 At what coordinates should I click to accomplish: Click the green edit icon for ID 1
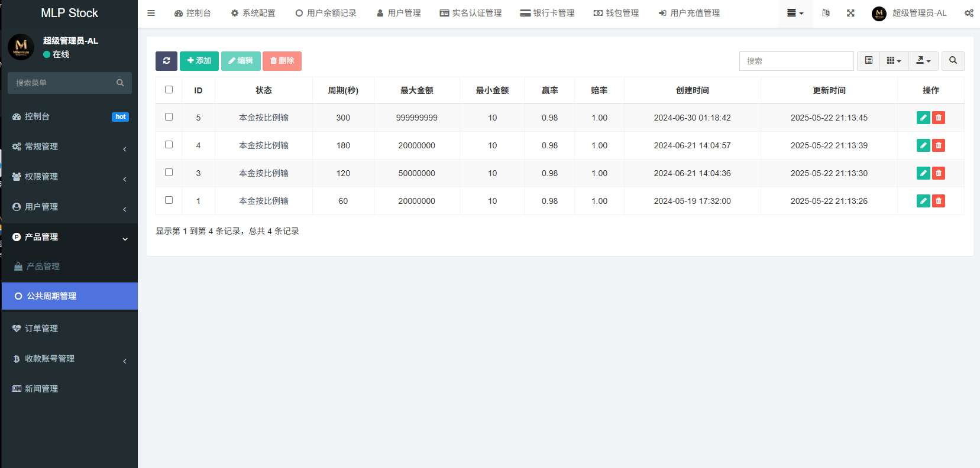tap(923, 201)
